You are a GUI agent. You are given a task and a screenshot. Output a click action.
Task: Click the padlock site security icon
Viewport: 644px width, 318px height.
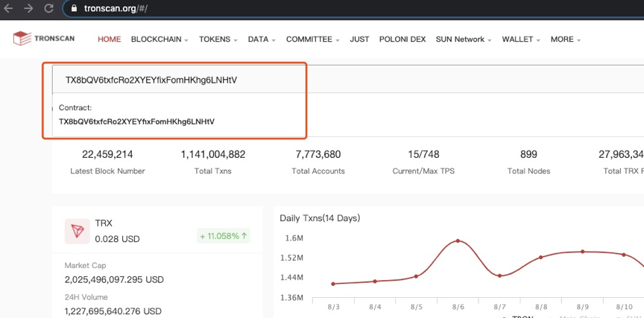click(74, 9)
